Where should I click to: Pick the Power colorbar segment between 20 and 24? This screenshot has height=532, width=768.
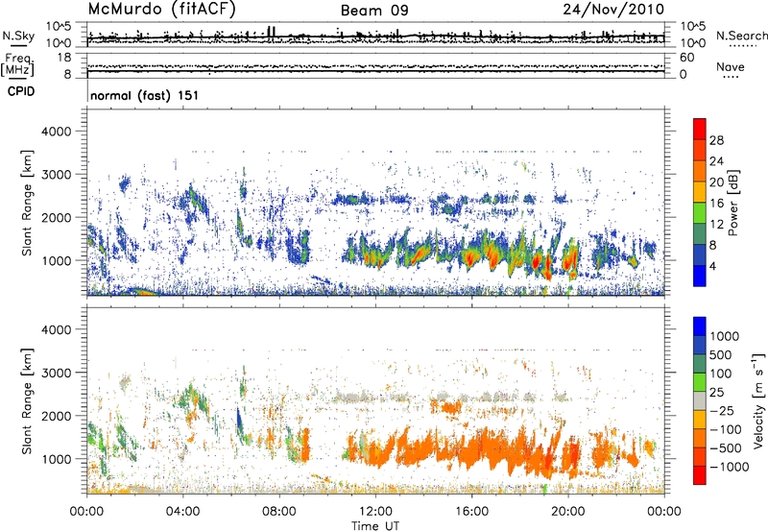point(700,171)
